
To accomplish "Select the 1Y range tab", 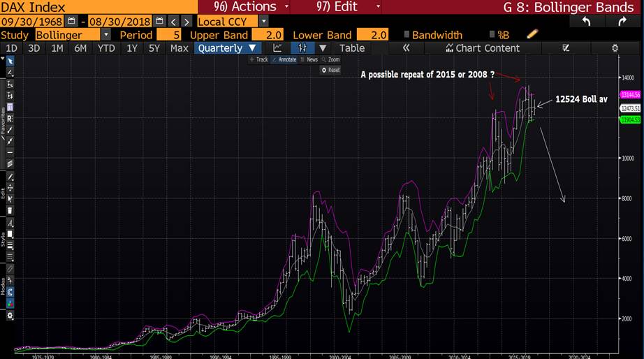I will (x=132, y=48).
